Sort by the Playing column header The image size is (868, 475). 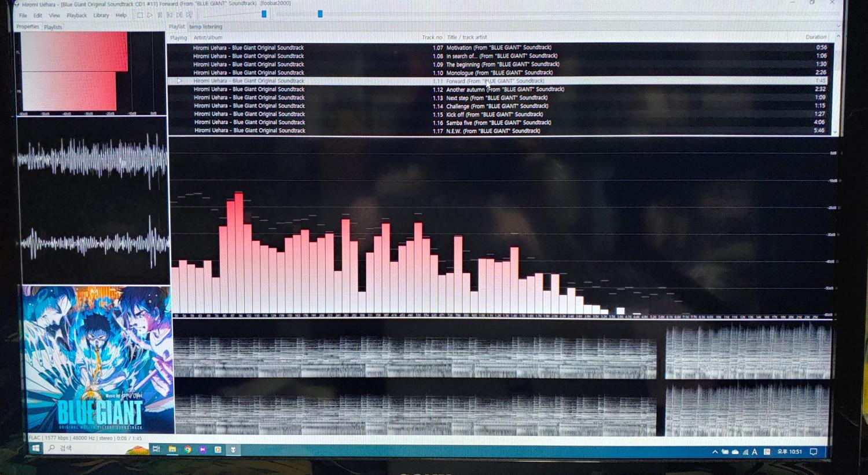tap(178, 38)
